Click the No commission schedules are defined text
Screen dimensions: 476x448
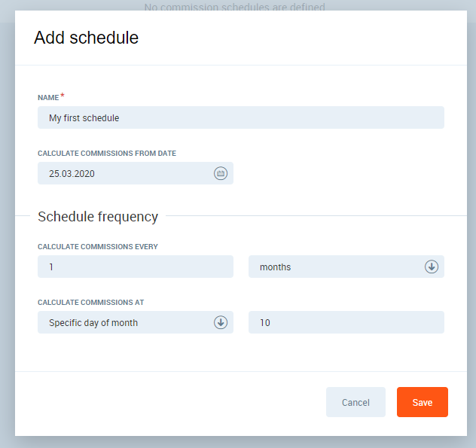pyautogui.click(x=235, y=7)
